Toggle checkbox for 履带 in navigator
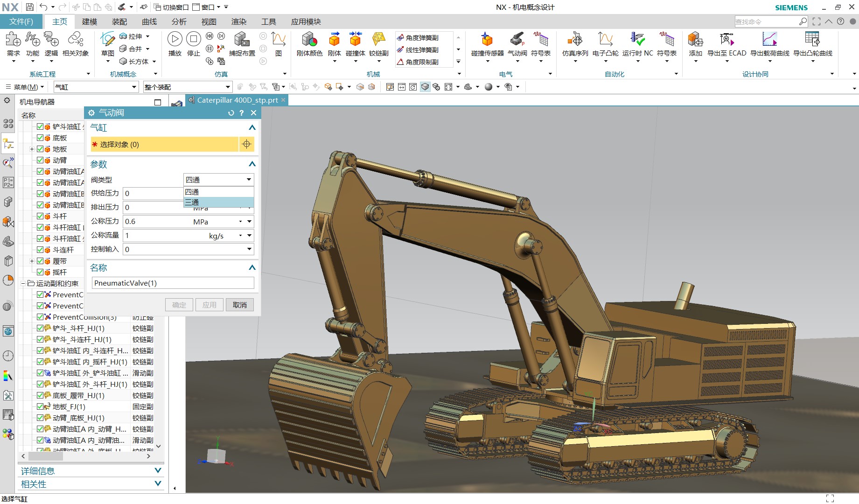The height and width of the screenshot is (504, 859). (x=40, y=261)
